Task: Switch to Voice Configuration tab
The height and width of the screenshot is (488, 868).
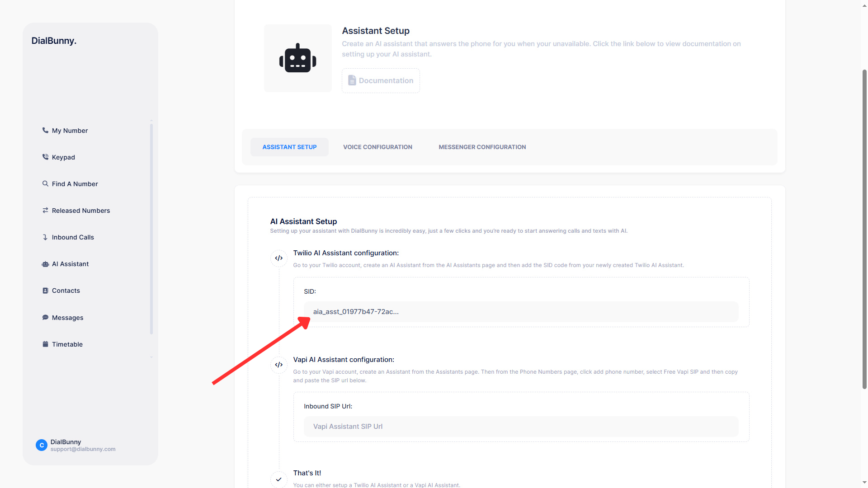Action: [377, 147]
